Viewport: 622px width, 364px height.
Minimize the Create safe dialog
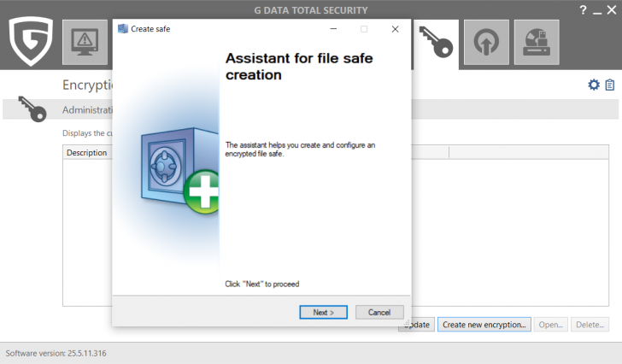[x=333, y=29]
